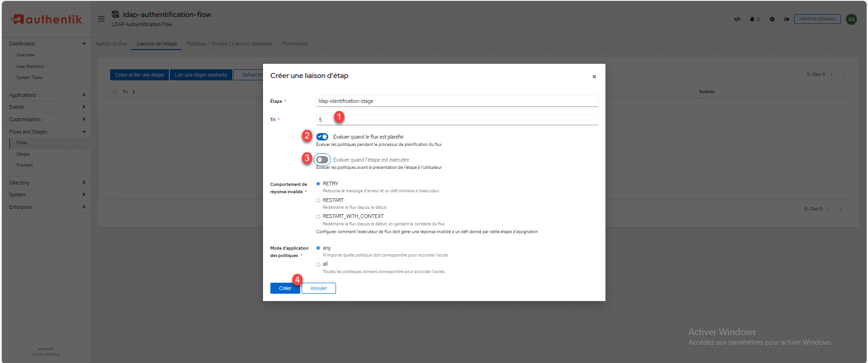Click the Créer button
The width and height of the screenshot is (868, 363).
pyautogui.click(x=285, y=288)
